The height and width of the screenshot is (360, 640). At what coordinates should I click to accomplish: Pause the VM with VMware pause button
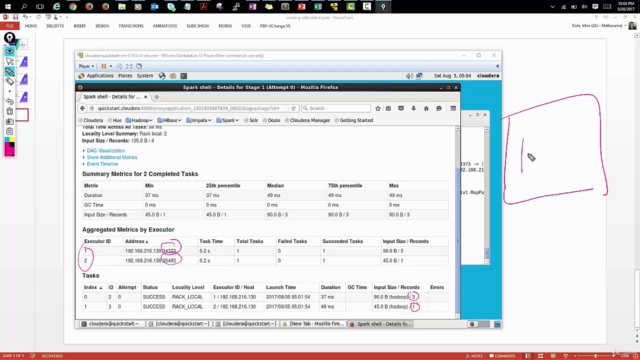coord(104,66)
